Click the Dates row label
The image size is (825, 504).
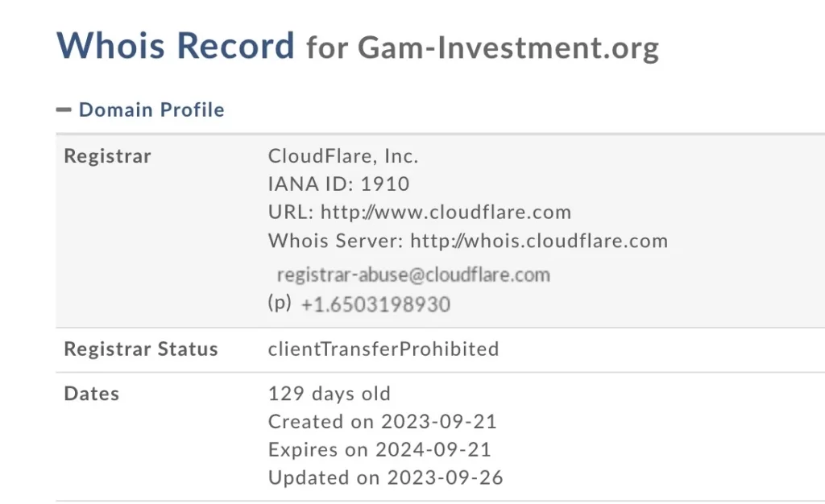pyautogui.click(x=92, y=394)
